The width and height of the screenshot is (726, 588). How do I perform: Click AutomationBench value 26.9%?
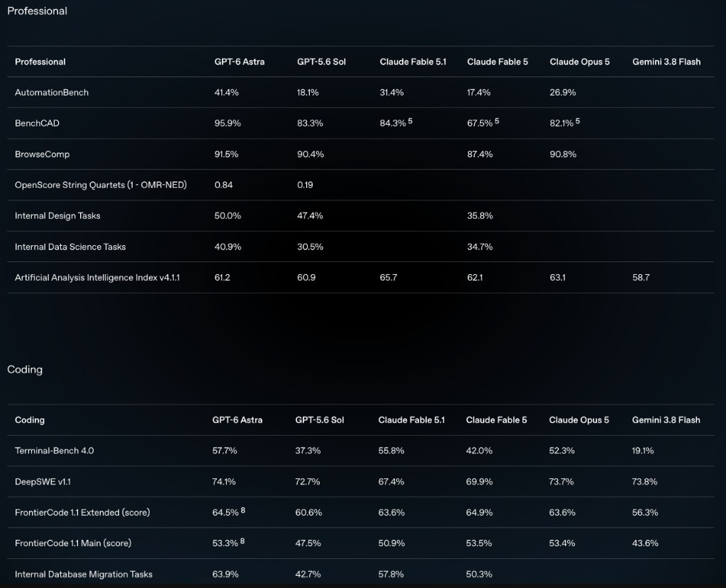(563, 93)
